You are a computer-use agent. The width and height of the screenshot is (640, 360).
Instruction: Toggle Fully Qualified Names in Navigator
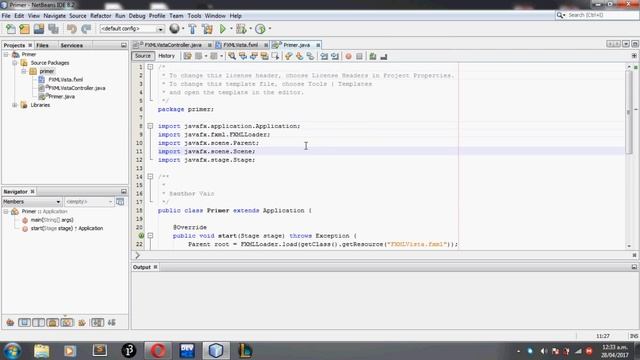pyautogui.click(x=82, y=323)
